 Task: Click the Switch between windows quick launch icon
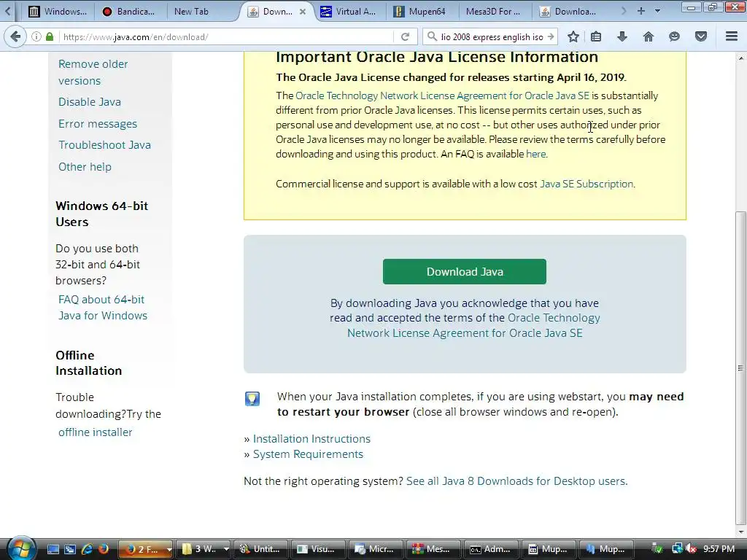pyautogui.click(x=70, y=549)
